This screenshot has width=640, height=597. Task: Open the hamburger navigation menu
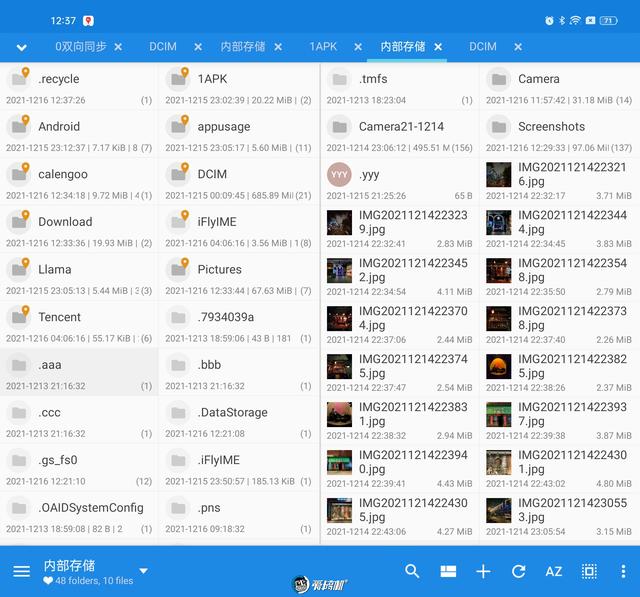pyautogui.click(x=21, y=571)
